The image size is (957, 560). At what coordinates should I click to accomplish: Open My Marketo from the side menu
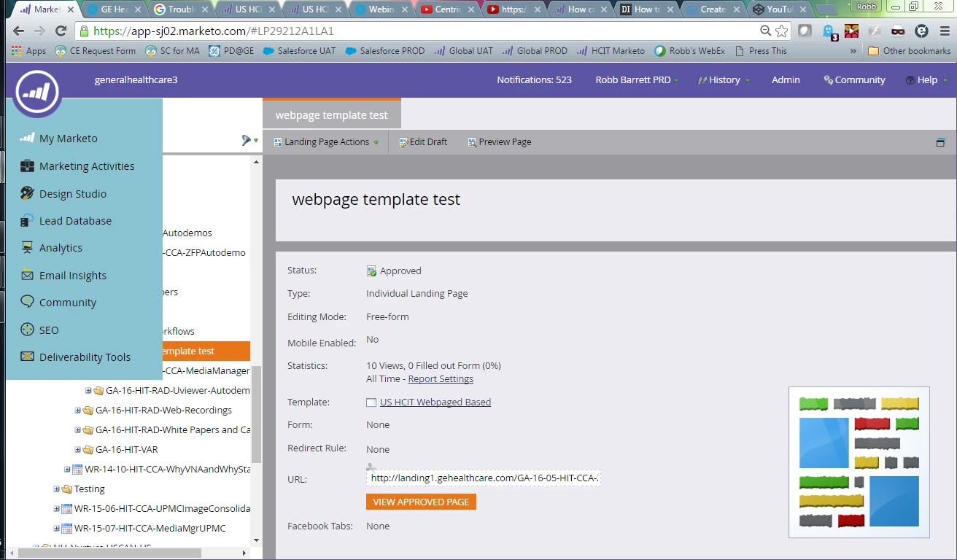pos(68,139)
